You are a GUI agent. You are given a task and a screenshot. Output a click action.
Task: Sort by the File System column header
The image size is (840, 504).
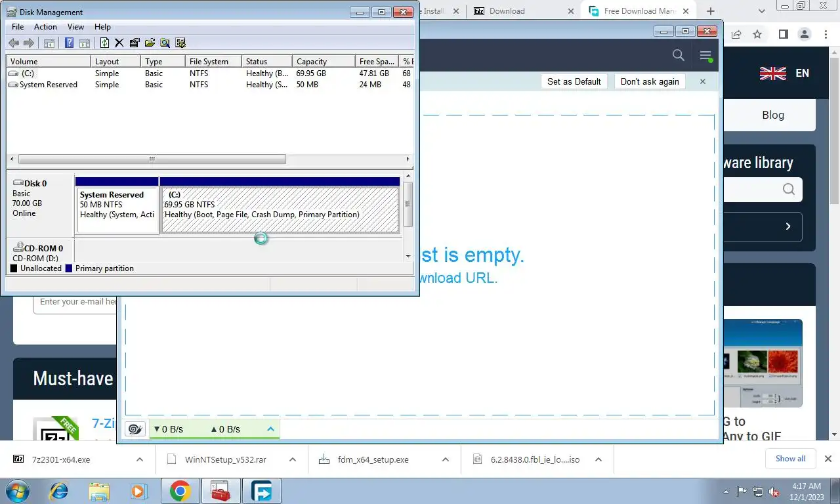click(213, 61)
